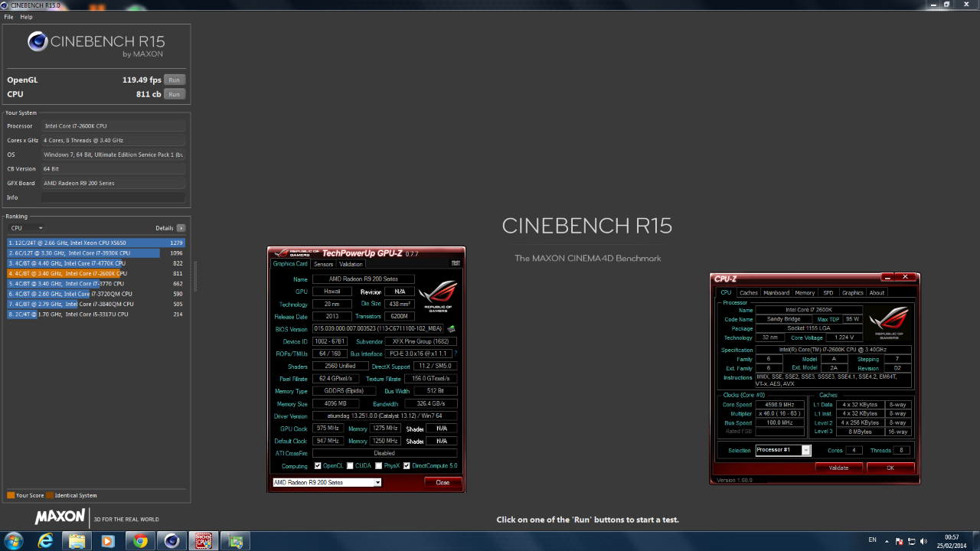Open the GPU selection dropdown in GPU-Z

point(327,482)
